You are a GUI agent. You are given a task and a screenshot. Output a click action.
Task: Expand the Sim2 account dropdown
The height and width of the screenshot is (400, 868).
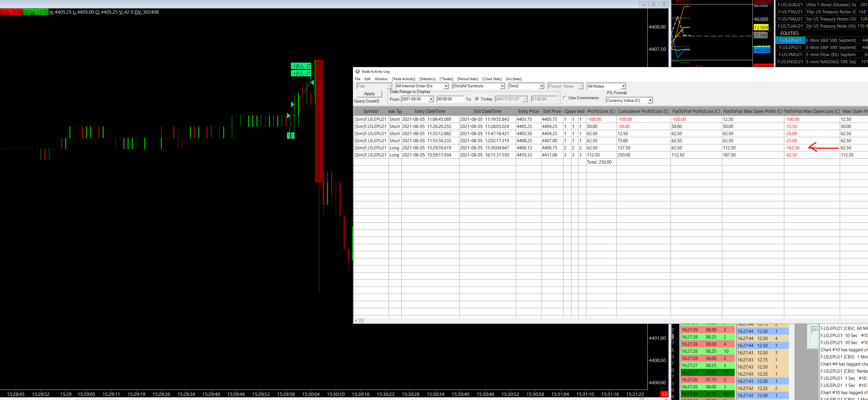coord(541,86)
